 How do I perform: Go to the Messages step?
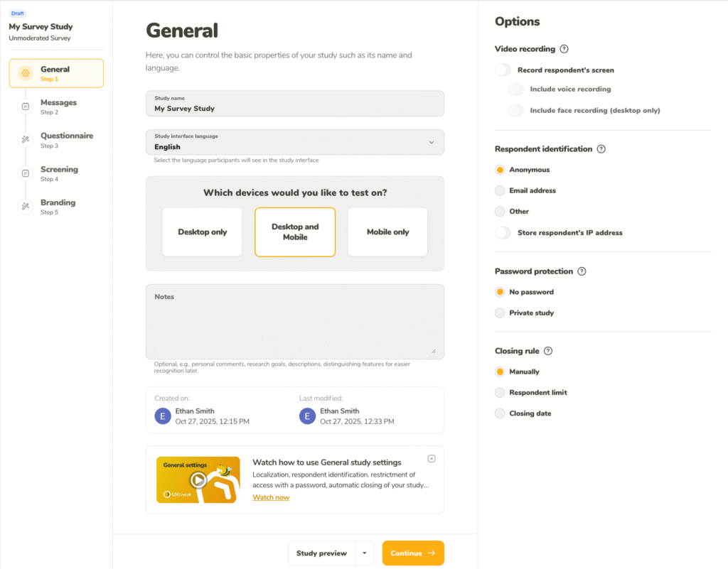(x=58, y=107)
